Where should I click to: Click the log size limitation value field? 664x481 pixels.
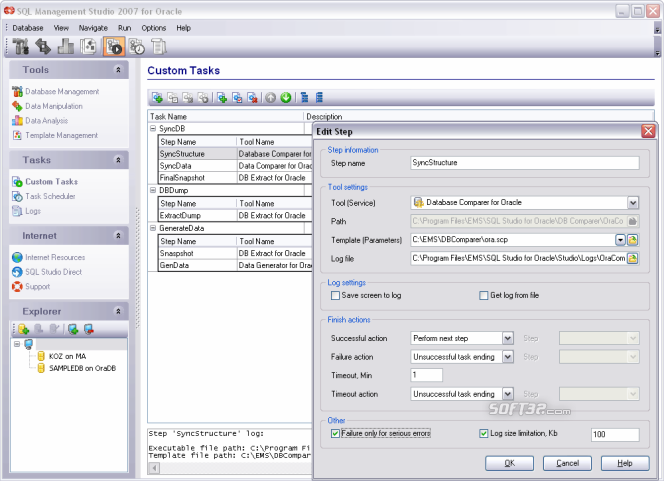(615, 434)
